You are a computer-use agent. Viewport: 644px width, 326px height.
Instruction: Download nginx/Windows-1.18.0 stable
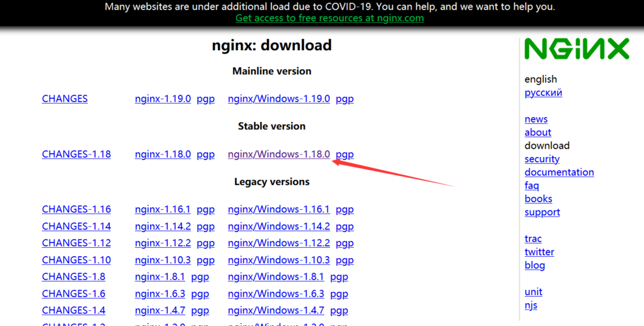[279, 155]
